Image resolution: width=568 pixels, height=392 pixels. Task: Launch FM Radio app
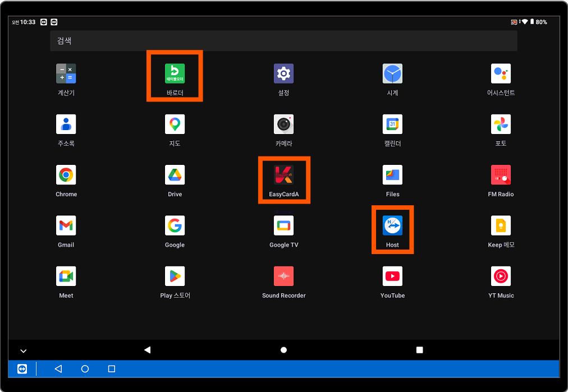click(x=501, y=175)
